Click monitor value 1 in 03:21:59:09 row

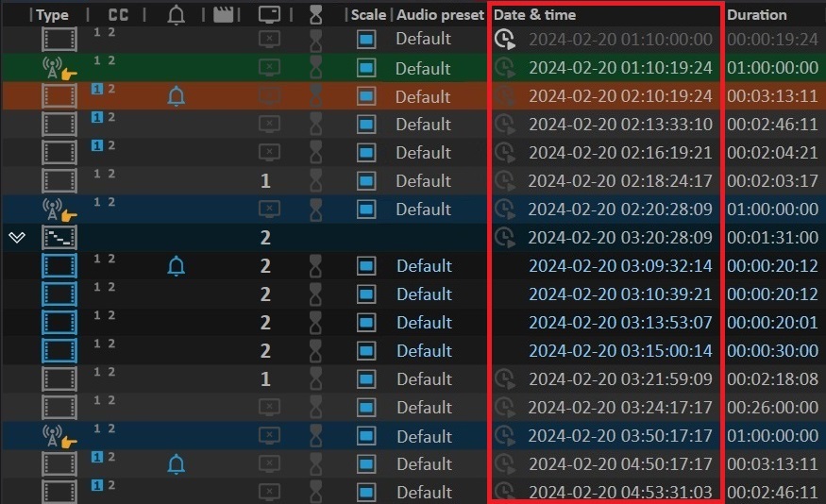click(x=265, y=379)
